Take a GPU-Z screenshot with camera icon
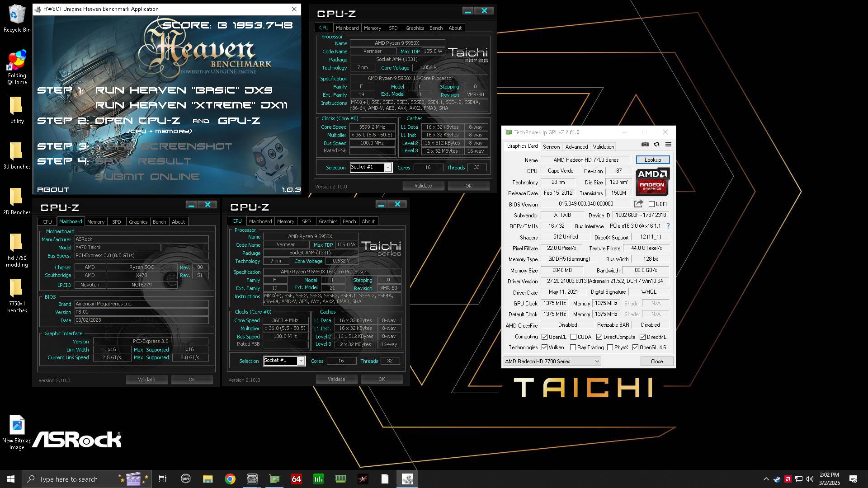This screenshot has height=488, width=868. coord(645,145)
